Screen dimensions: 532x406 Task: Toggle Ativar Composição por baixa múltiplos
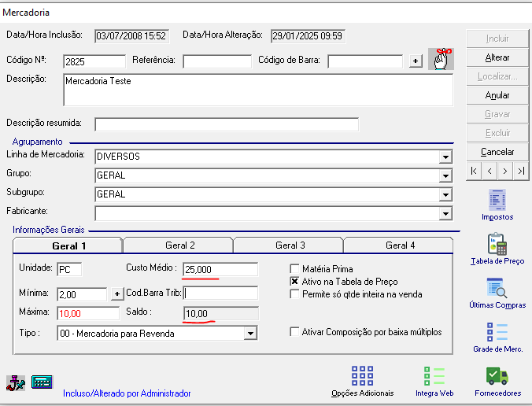[x=295, y=332]
